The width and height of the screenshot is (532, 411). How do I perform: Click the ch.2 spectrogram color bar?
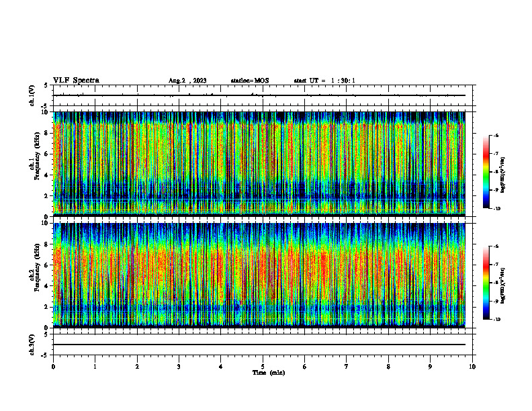tap(486, 283)
